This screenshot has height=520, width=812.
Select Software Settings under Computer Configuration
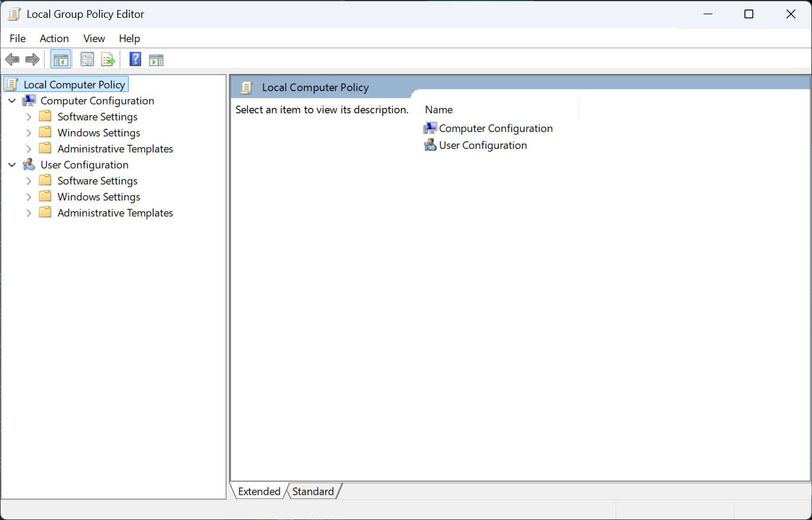[x=97, y=117]
